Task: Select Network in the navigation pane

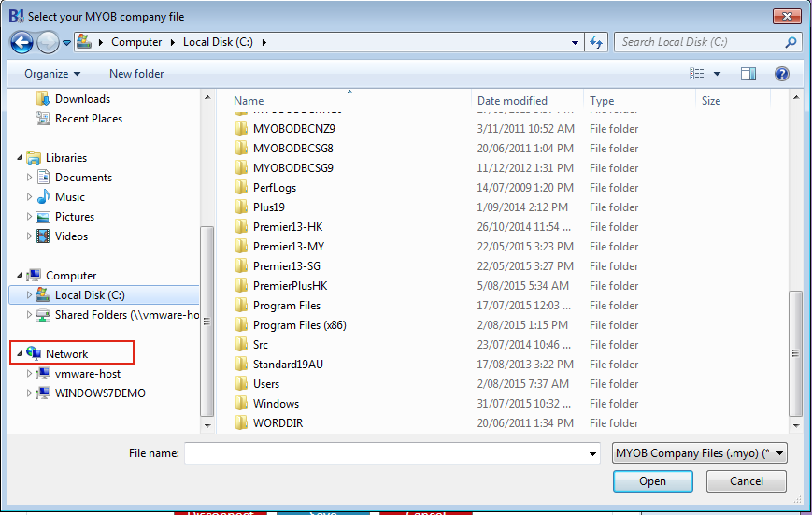Action: [66, 354]
